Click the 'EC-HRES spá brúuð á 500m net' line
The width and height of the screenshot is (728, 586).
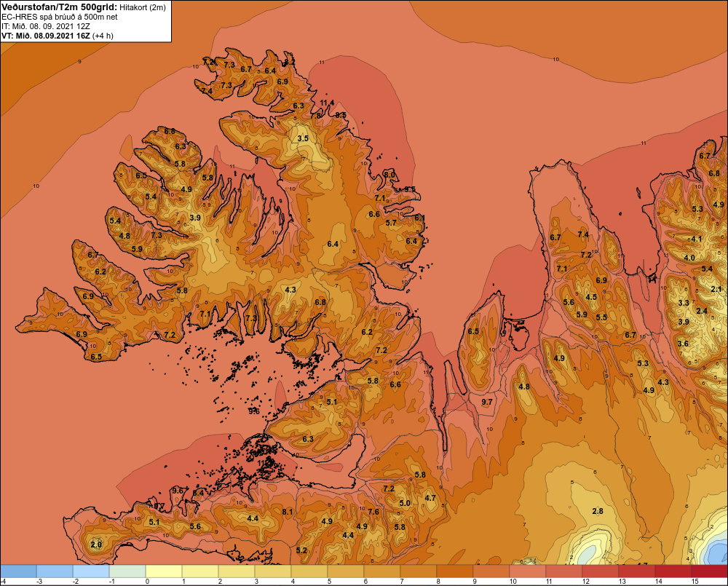tap(60, 17)
